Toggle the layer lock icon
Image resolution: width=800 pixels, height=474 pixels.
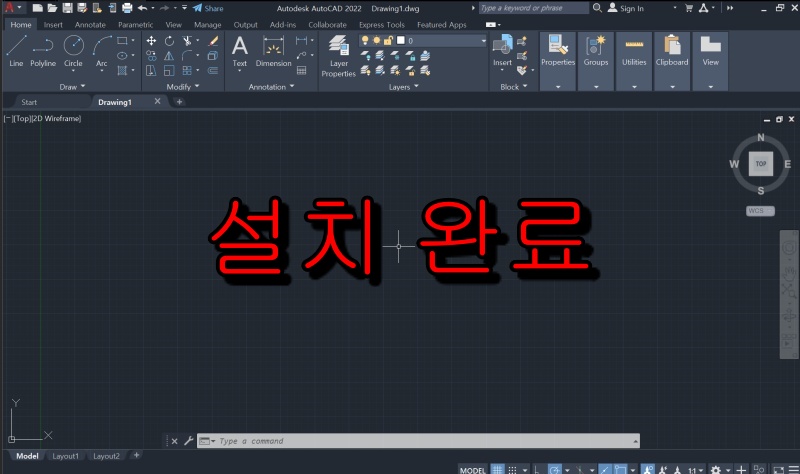(388, 40)
